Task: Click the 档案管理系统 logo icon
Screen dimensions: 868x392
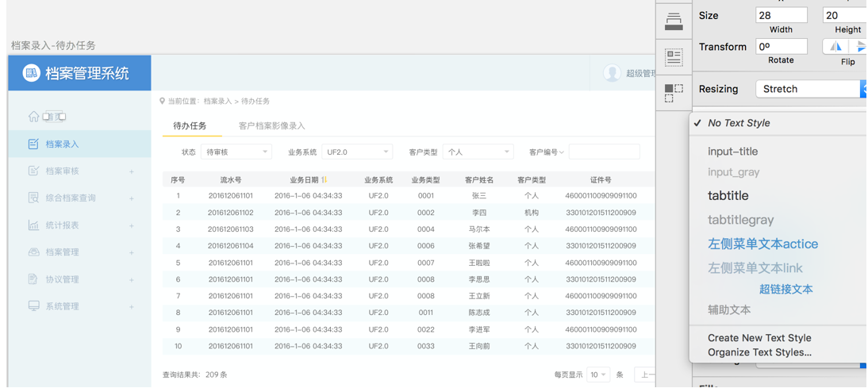Action: click(x=32, y=72)
